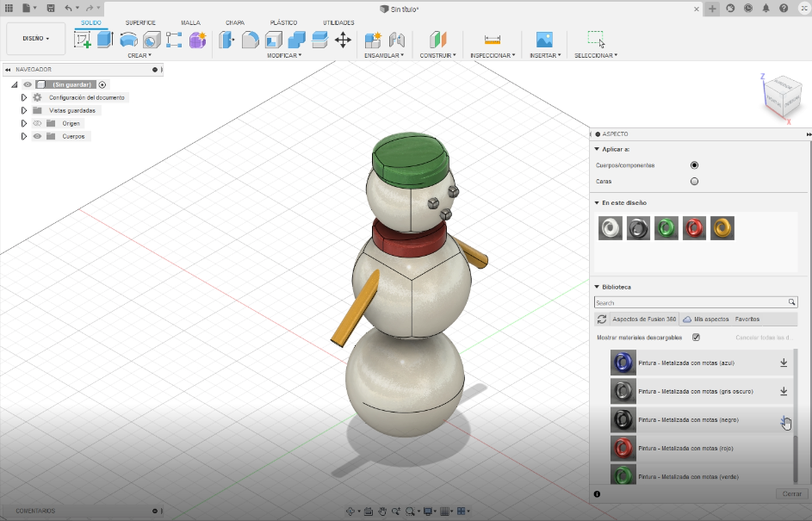Select the Fillet tool

pyautogui.click(x=250, y=40)
